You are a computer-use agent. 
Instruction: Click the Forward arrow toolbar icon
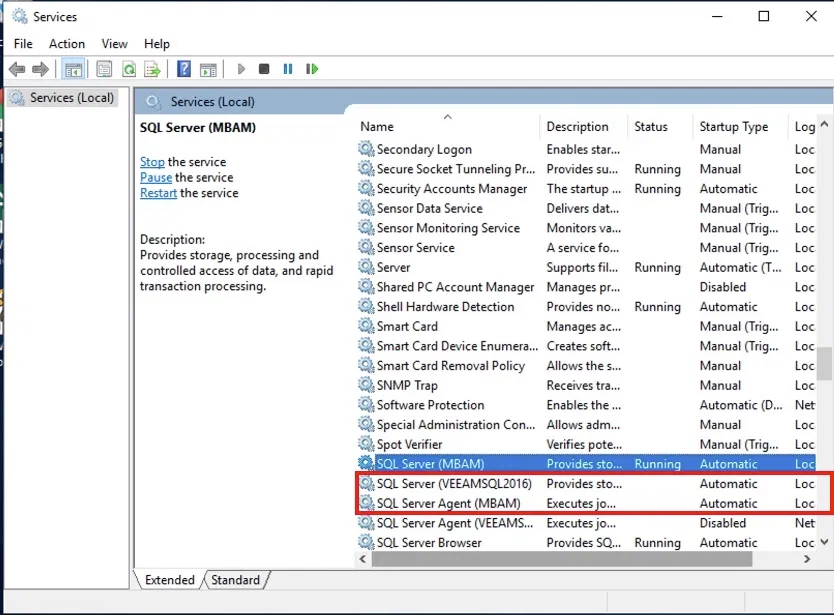tap(40, 69)
